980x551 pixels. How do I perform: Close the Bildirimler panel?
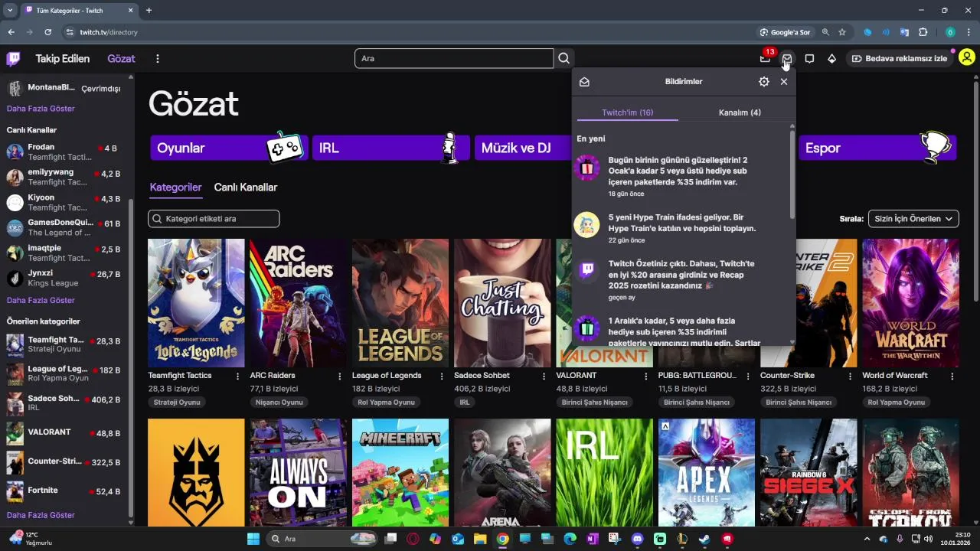(x=784, y=82)
